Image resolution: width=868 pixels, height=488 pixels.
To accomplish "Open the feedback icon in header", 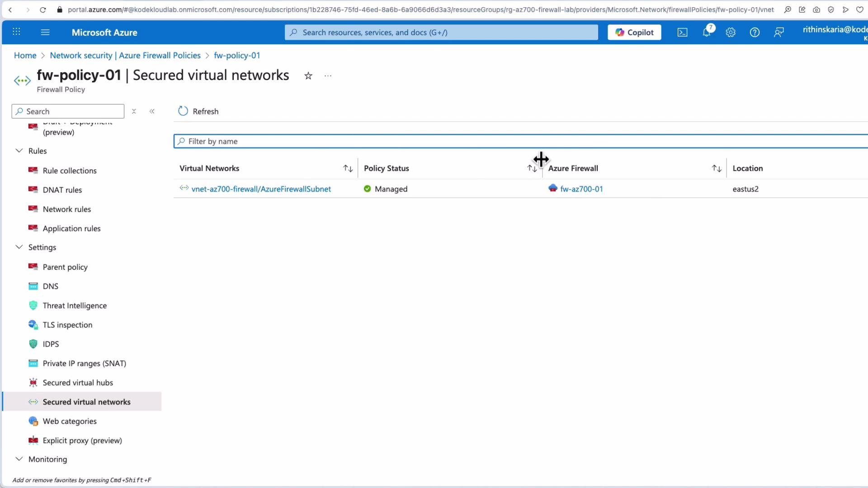I will [778, 33].
